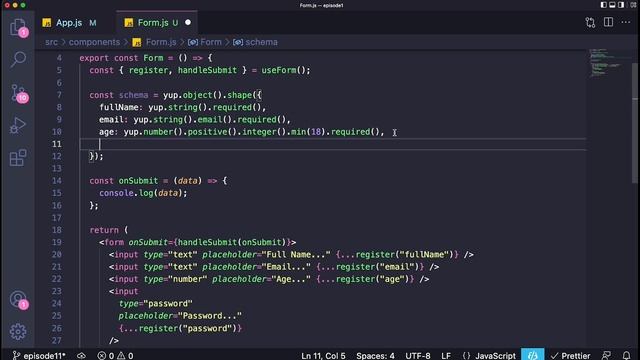640x360 pixels.
Task: Click the JS file icon on Form.js tab
Action: coord(129,22)
